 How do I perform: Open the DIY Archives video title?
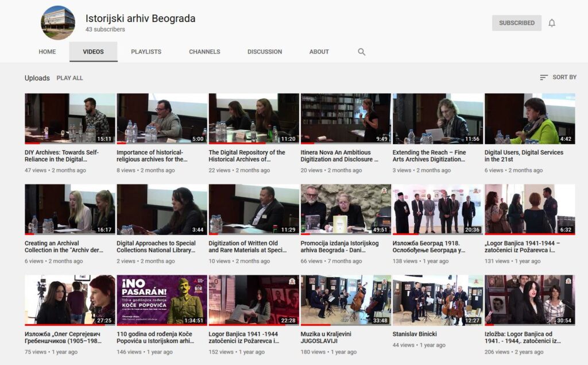tap(62, 156)
